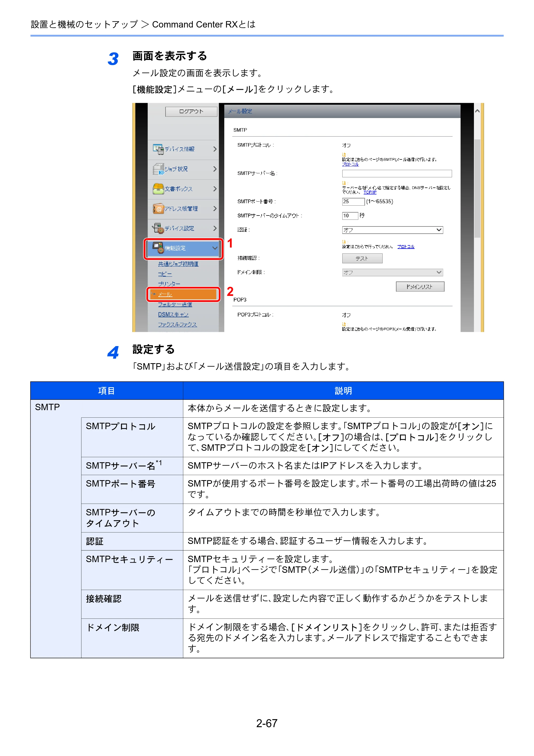
Task: Expand the デバイス情報 chevron
Action: [x=215, y=149]
